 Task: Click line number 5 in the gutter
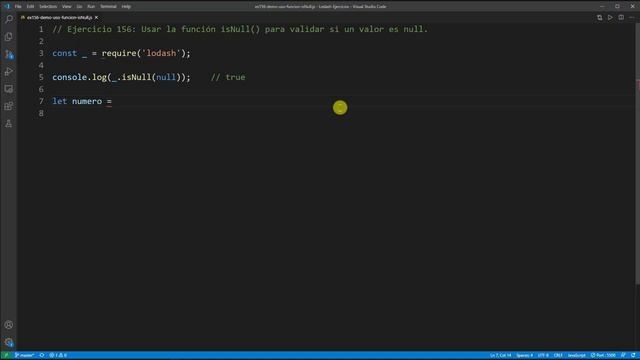(x=41, y=77)
